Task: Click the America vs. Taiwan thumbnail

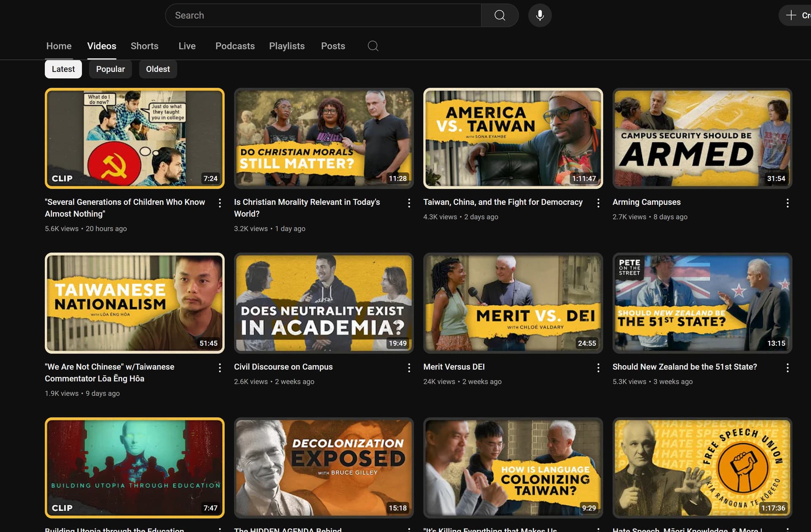Action: tap(513, 138)
